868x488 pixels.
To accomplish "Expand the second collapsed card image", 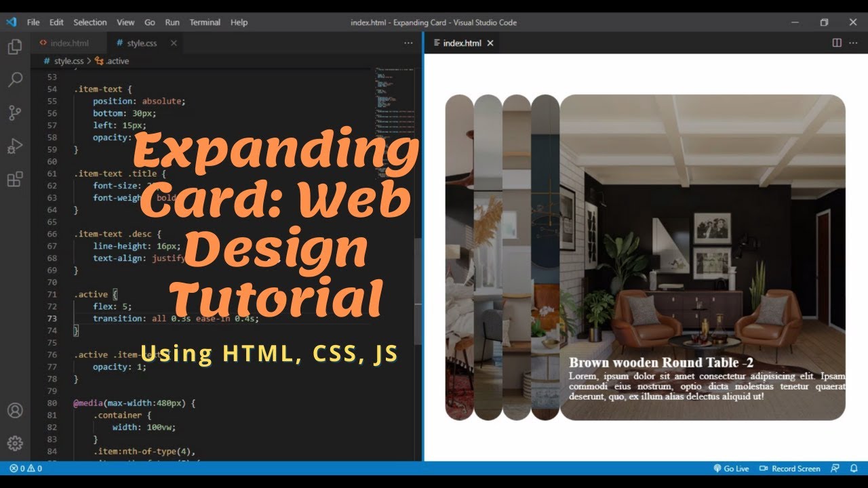I will [x=488, y=258].
